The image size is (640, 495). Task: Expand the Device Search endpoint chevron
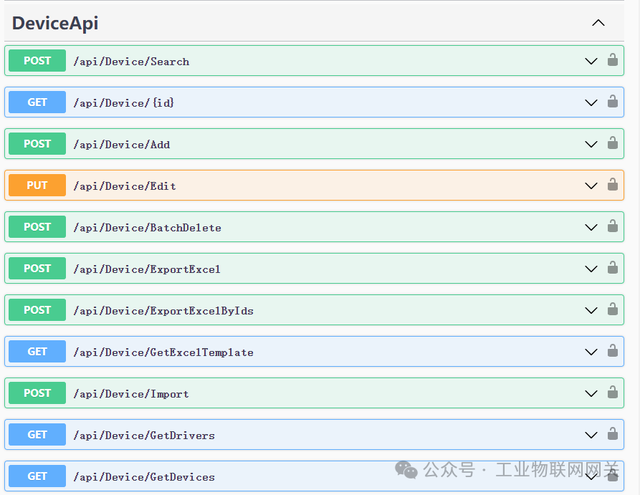(x=591, y=61)
